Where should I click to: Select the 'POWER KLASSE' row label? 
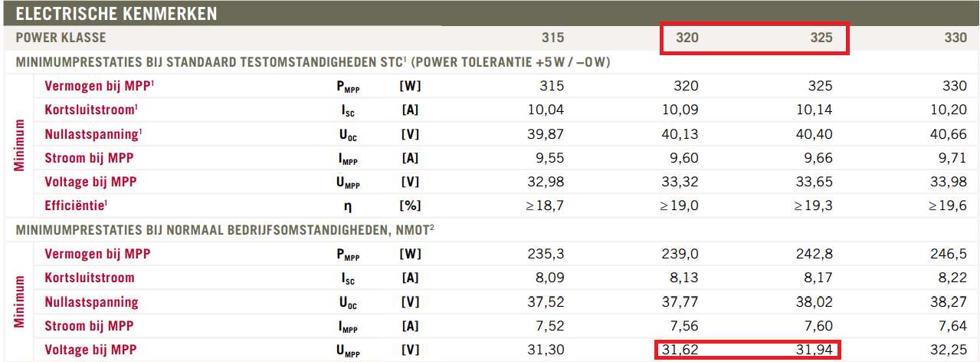[x=61, y=38]
